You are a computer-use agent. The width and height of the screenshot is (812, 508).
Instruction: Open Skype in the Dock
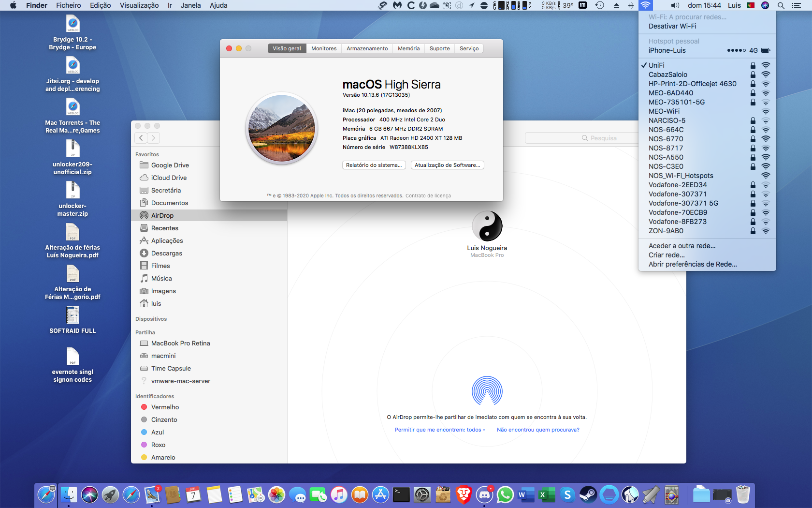tap(567, 494)
